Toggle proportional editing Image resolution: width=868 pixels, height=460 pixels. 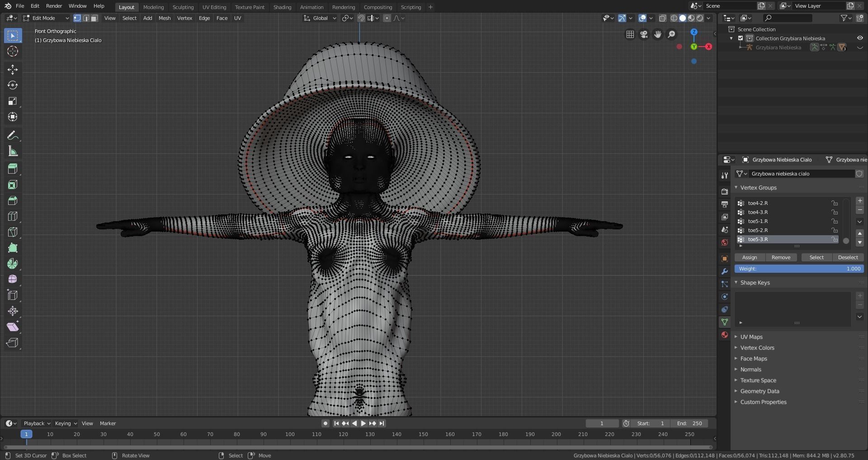387,18
